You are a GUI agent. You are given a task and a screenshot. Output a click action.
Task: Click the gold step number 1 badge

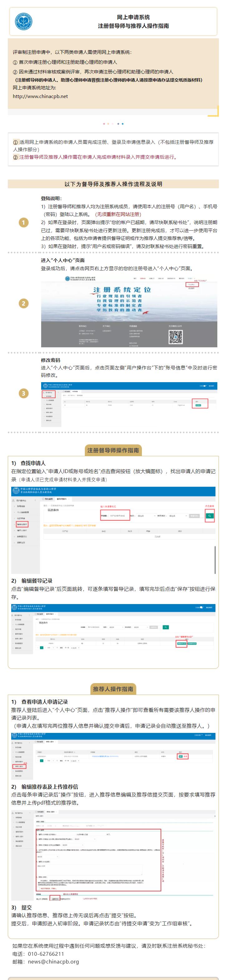pyautogui.click(x=24, y=223)
